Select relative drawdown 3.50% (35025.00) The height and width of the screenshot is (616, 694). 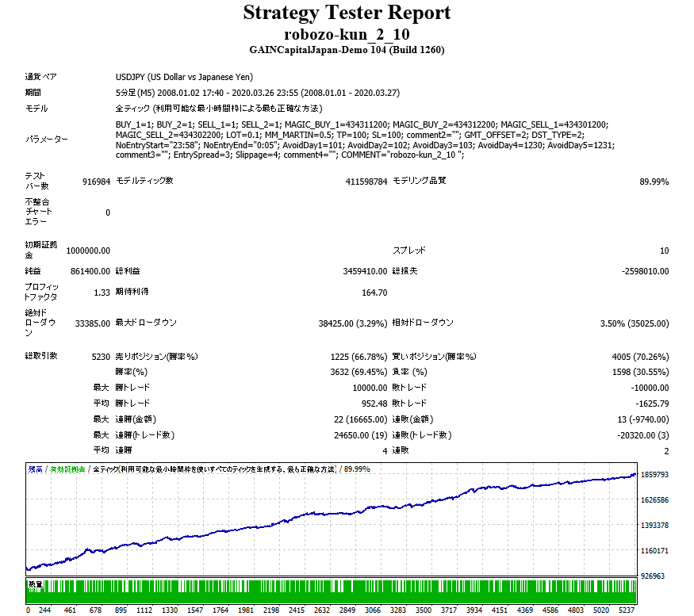tap(635, 323)
